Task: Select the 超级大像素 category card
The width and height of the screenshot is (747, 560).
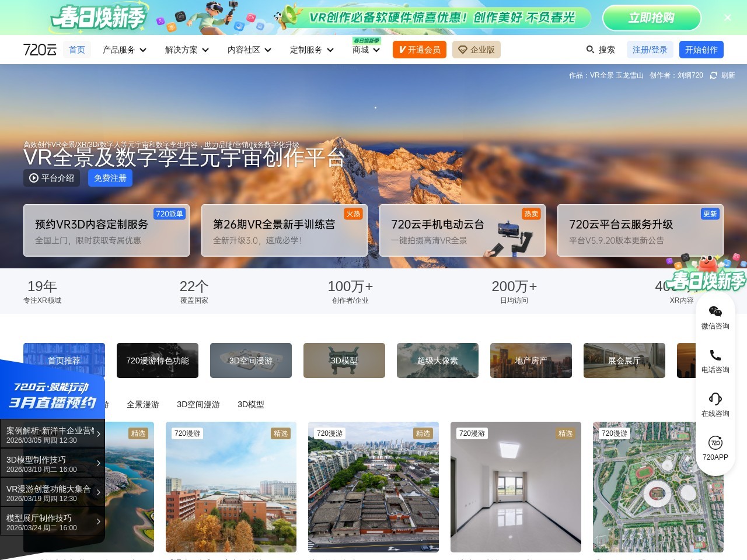Action: click(x=438, y=360)
